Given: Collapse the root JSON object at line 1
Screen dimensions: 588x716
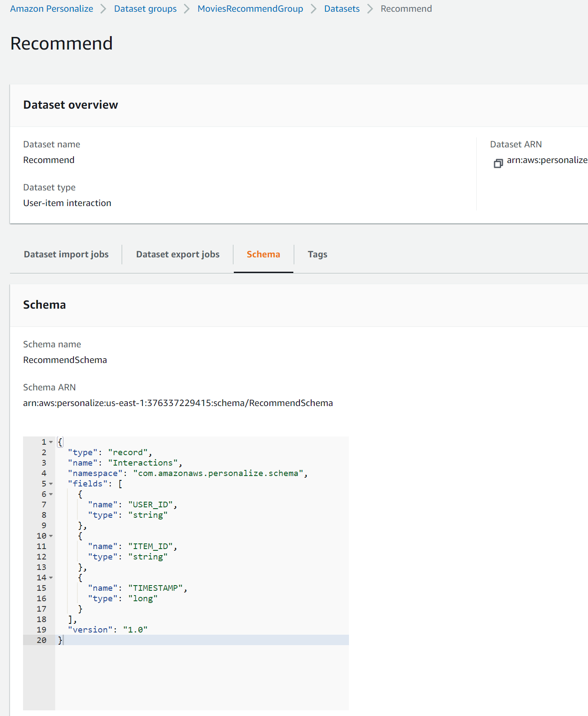Looking at the screenshot, I should [51, 442].
